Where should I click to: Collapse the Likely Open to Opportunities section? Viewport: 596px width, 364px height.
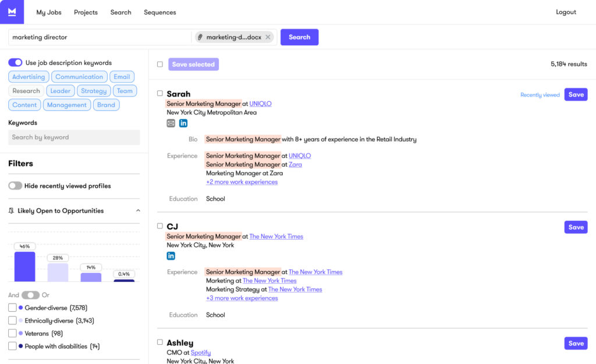pyautogui.click(x=138, y=210)
